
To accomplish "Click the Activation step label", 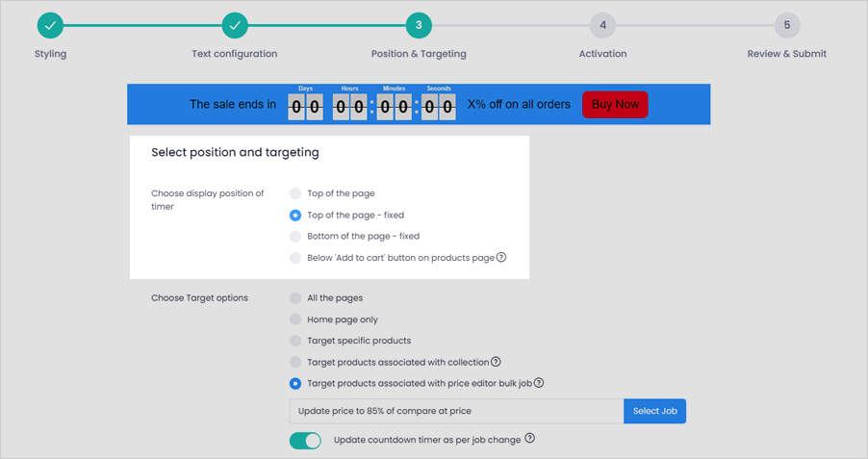I will (x=602, y=54).
